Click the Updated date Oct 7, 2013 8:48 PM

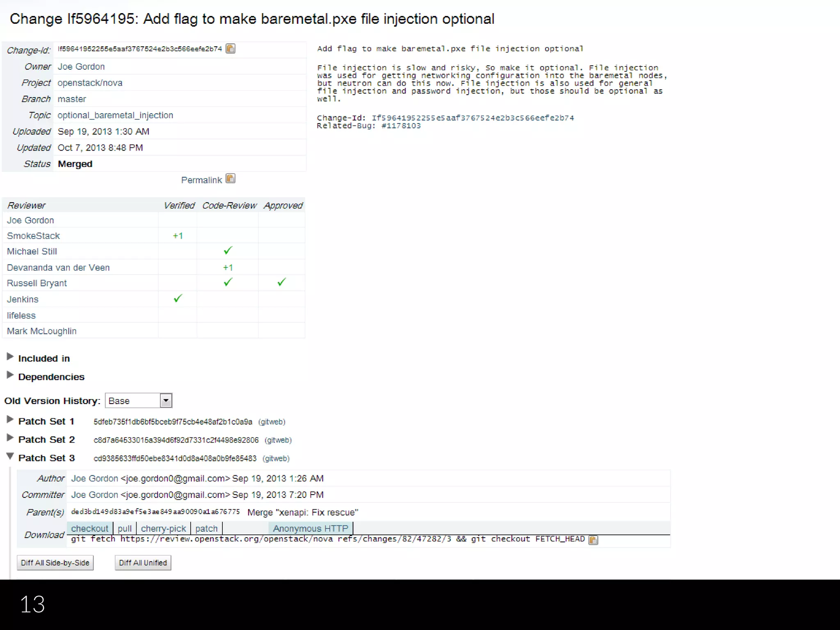pyautogui.click(x=100, y=148)
